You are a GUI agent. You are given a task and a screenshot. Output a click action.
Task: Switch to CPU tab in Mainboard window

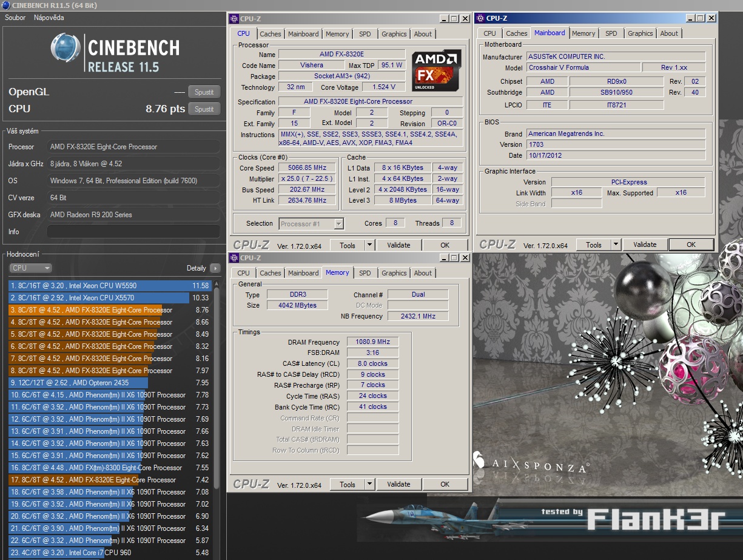click(490, 33)
